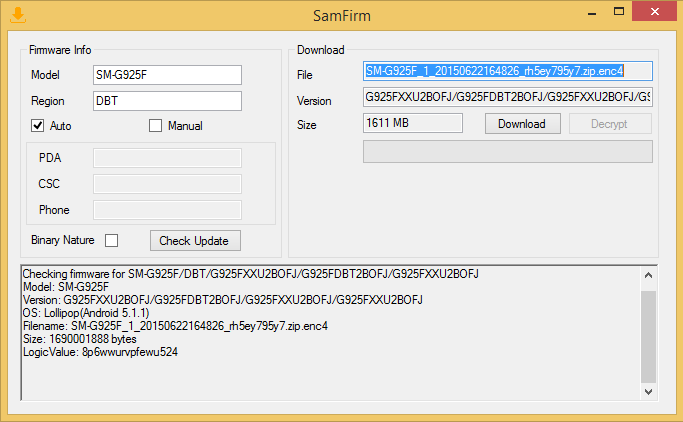Click the 'Version: G925FXXU2BOFJ' log line

click(223, 300)
